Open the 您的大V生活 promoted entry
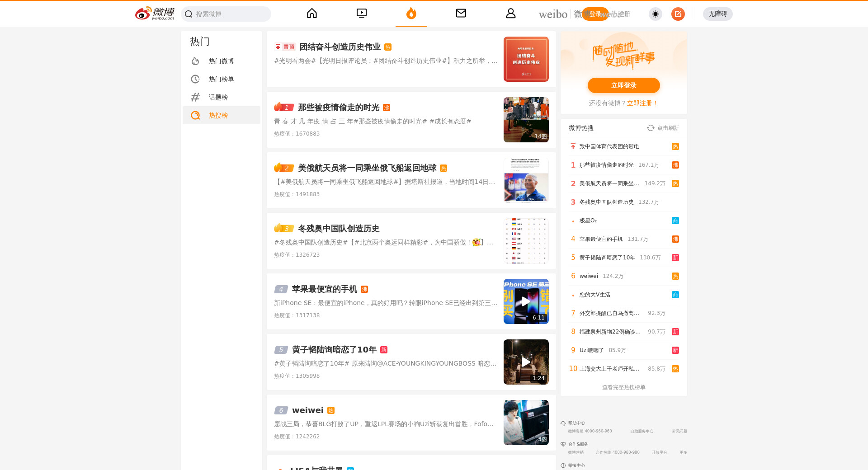 [624, 295]
